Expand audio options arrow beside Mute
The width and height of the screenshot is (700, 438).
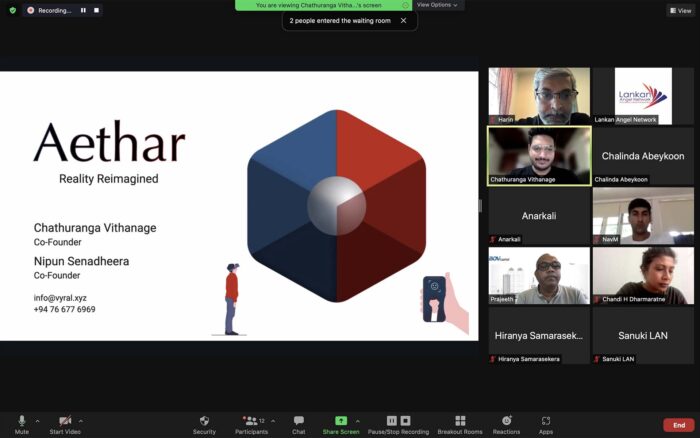pyautogui.click(x=38, y=420)
